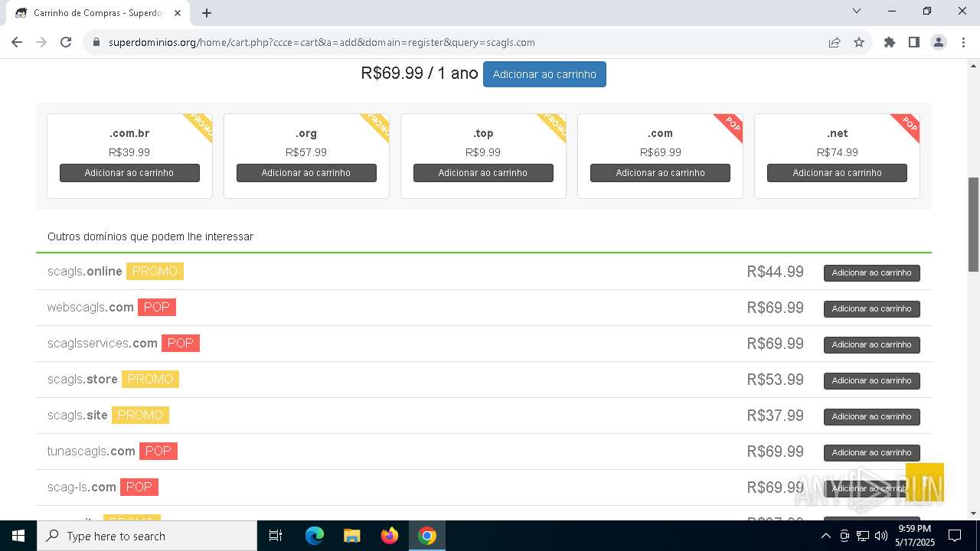Open Chrome three-dot menu
This screenshot has height=551, width=980.
pyautogui.click(x=963, y=42)
